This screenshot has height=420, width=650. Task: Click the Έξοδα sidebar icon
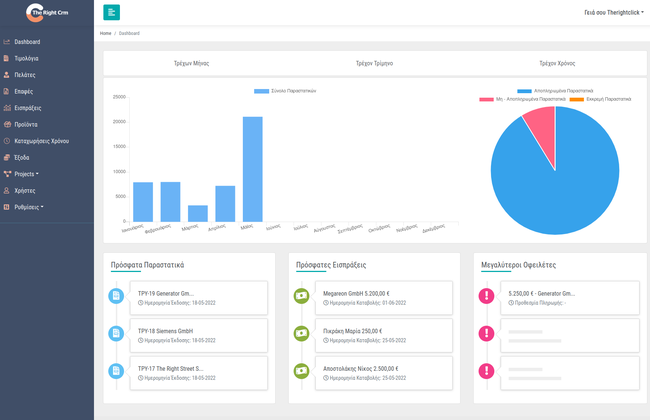click(x=7, y=158)
